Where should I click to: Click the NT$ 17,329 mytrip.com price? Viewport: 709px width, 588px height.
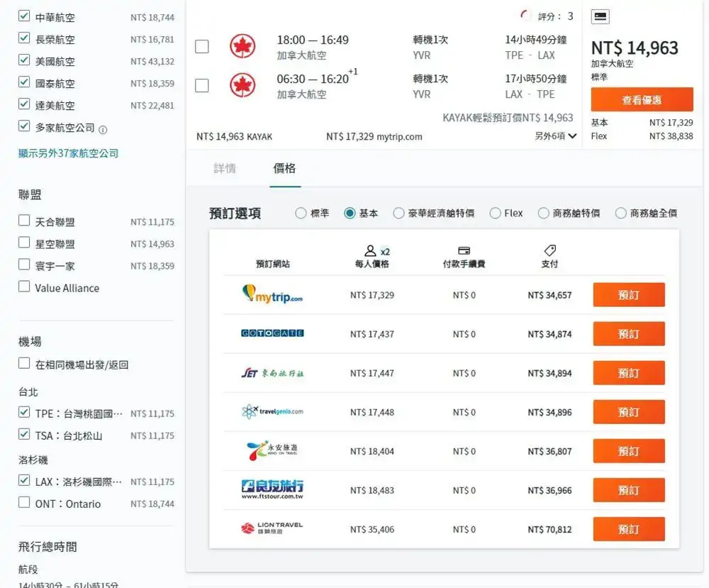374,137
